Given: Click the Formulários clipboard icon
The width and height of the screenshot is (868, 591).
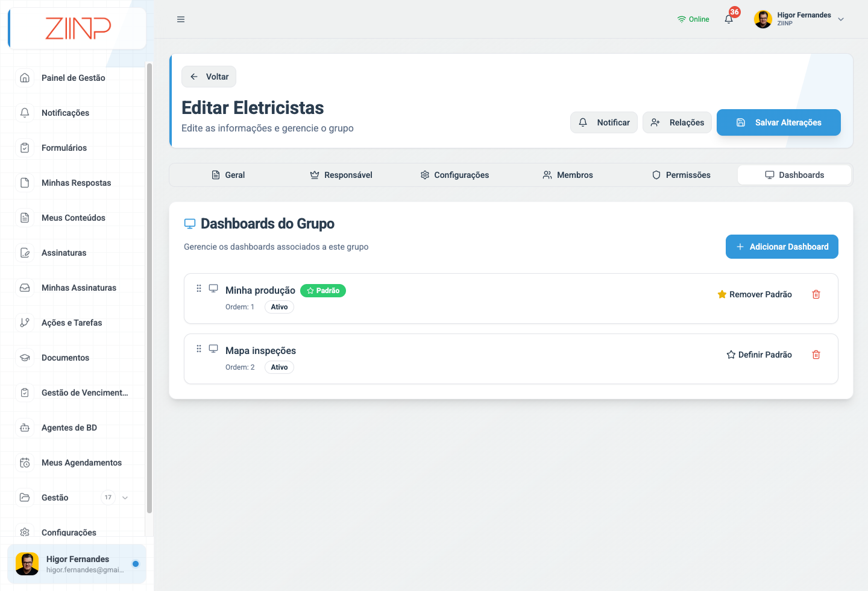Looking at the screenshot, I should [25, 148].
